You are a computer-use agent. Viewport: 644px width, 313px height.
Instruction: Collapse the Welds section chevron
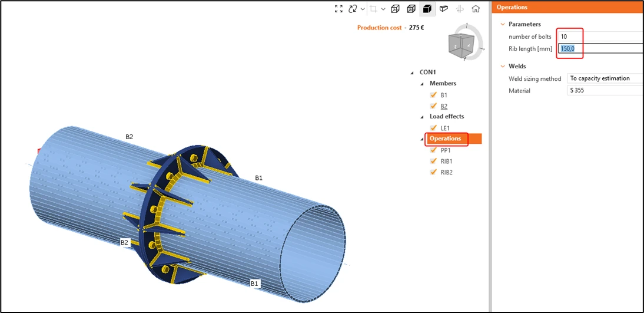coord(502,66)
